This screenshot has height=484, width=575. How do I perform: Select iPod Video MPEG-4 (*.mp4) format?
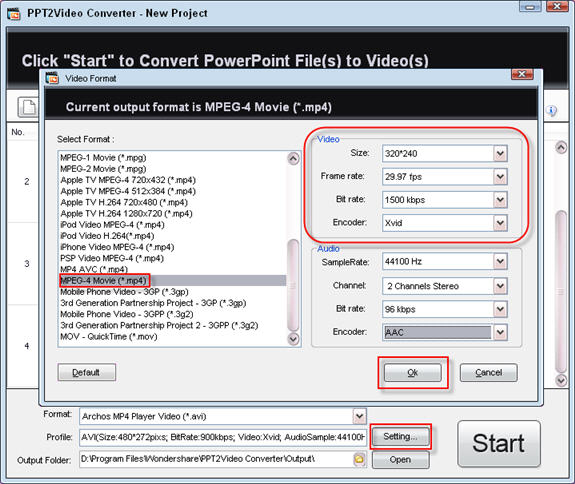[x=112, y=225]
